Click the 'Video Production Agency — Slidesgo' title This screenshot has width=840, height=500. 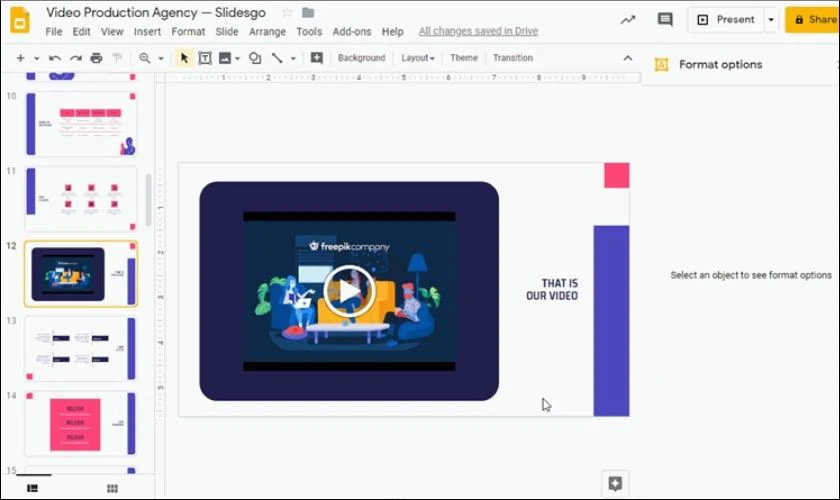pos(156,12)
